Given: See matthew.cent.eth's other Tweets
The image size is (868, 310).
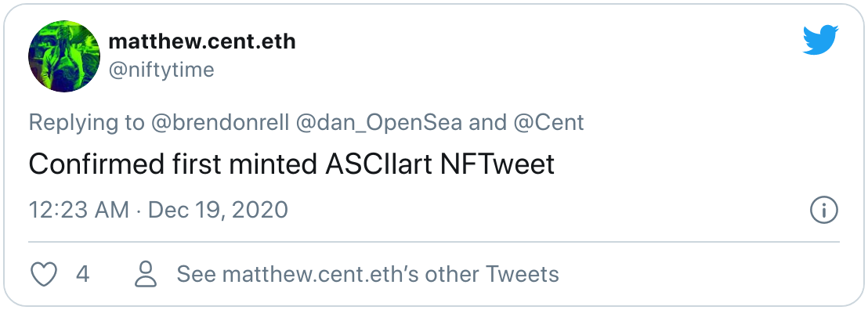Looking at the screenshot, I should coord(367,274).
